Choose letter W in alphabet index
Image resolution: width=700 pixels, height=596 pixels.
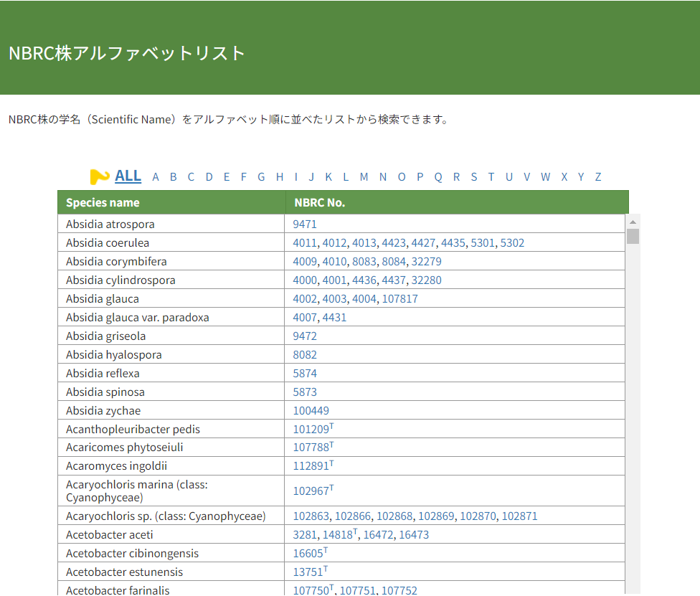pyautogui.click(x=546, y=177)
